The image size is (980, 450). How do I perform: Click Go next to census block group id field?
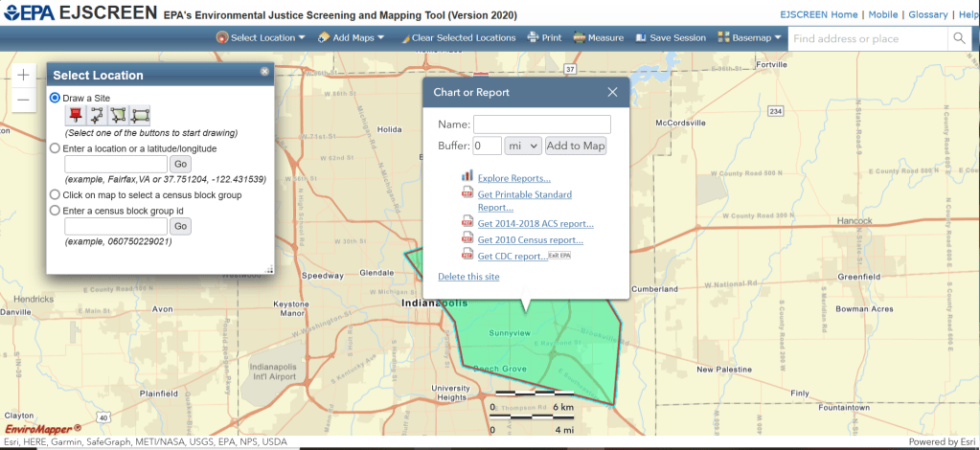(181, 226)
